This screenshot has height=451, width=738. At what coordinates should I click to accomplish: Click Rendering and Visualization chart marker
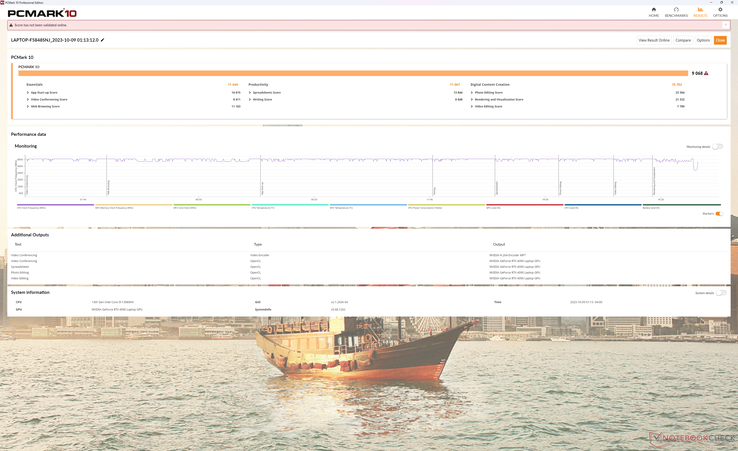(x=654, y=181)
